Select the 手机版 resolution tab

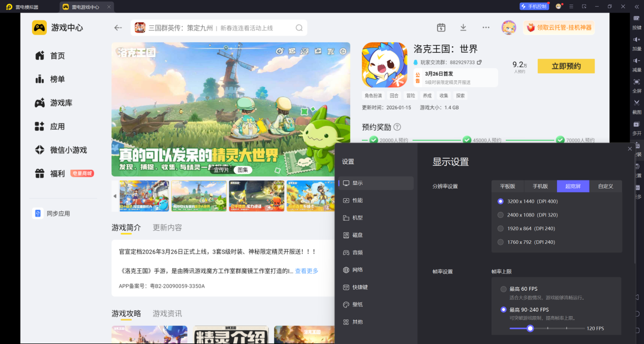[x=540, y=186]
